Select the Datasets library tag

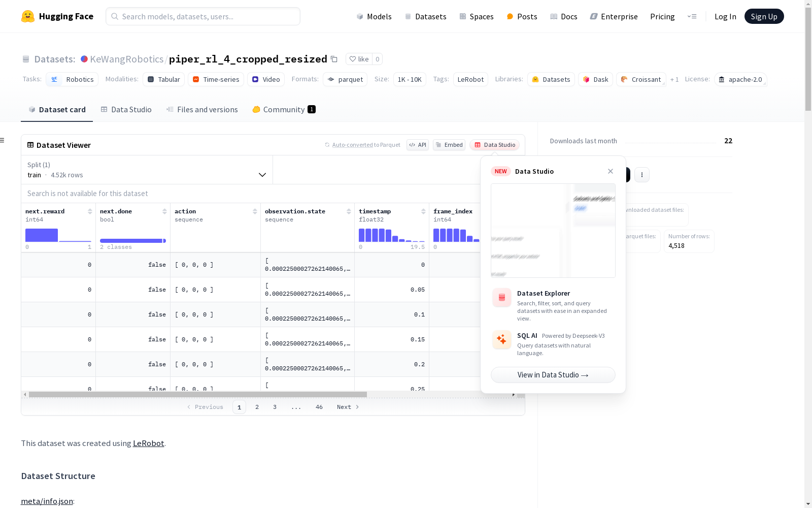(551, 79)
